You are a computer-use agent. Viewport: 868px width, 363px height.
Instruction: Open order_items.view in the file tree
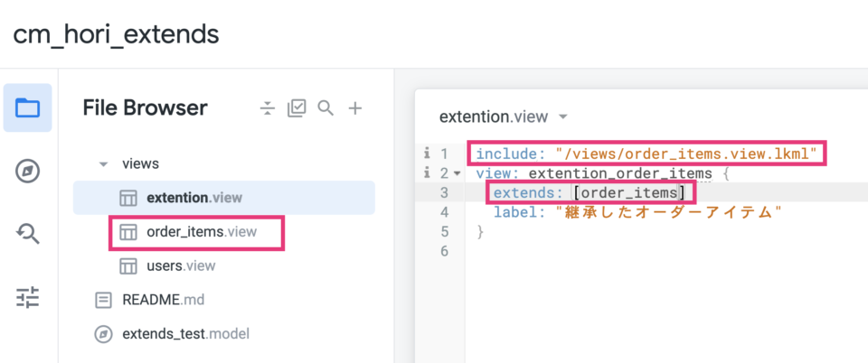point(201,232)
